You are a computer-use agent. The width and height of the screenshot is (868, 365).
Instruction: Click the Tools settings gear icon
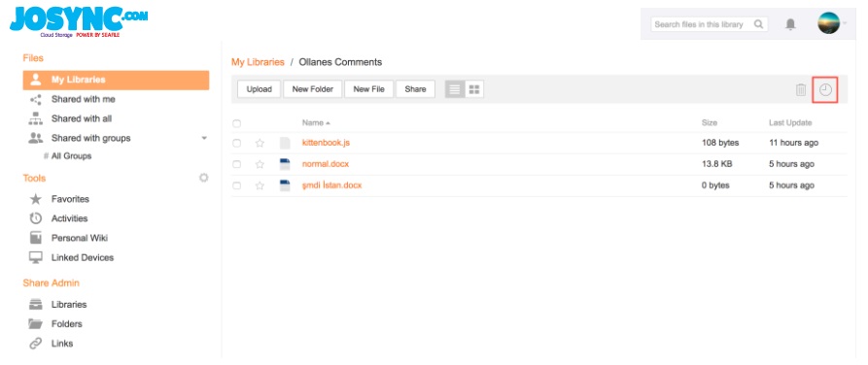coord(204,178)
